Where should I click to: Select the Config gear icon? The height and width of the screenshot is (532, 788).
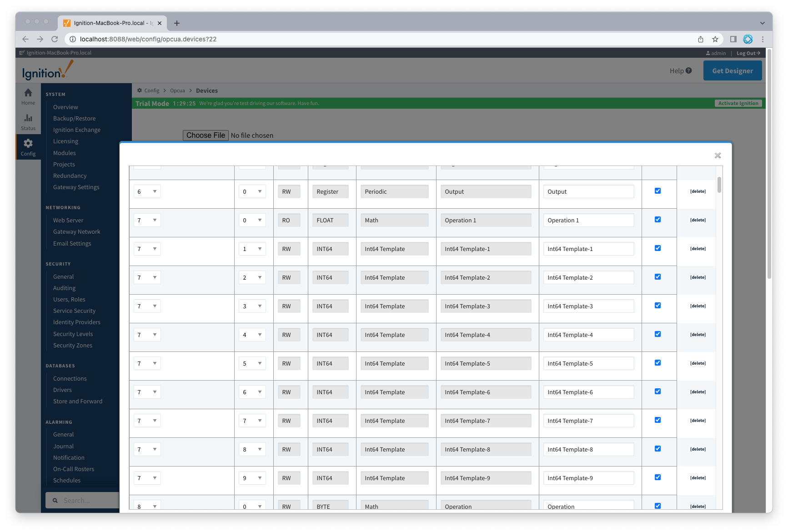point(28,144)
